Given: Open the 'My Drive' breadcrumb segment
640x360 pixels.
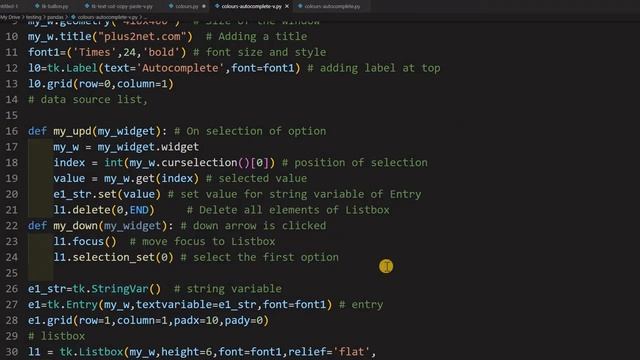Looking at the screenshot, I should pyautogui.click(x=10, y=17).
